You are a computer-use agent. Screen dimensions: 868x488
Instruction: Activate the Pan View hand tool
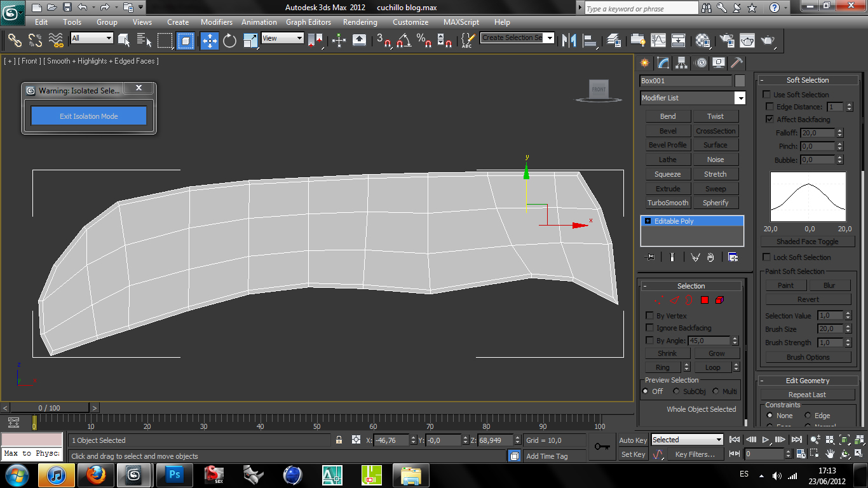tap(831, 454)
